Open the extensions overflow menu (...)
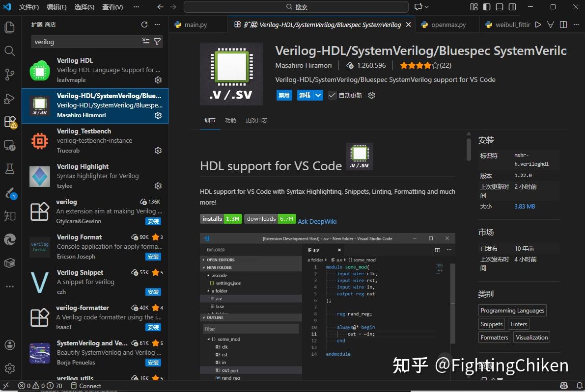Image resolution: width=585 pixels, height=392 pixels. (x=157, y=24)
